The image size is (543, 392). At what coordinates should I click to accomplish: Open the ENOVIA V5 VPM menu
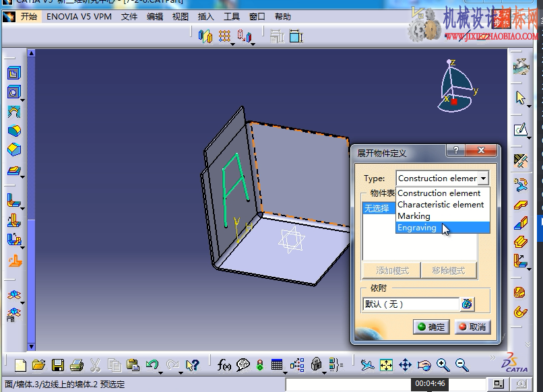coord(79,17)
